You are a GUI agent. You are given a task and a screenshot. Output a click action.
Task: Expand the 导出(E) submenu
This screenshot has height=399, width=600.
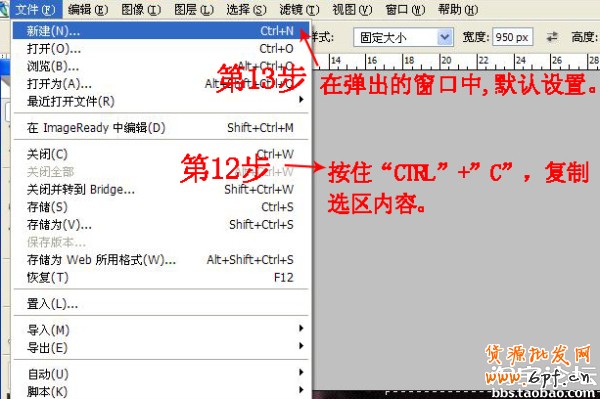pyautogui.click(x=161, y=347)
